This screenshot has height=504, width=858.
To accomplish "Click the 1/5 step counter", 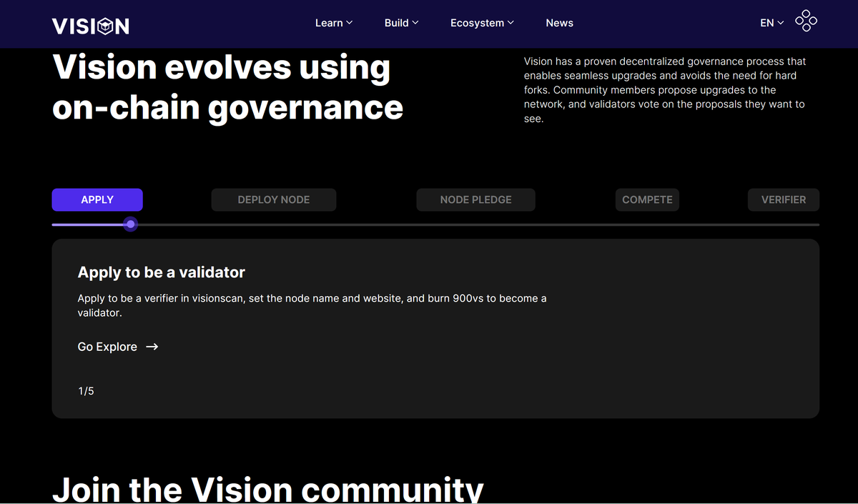I will point(86,391).
